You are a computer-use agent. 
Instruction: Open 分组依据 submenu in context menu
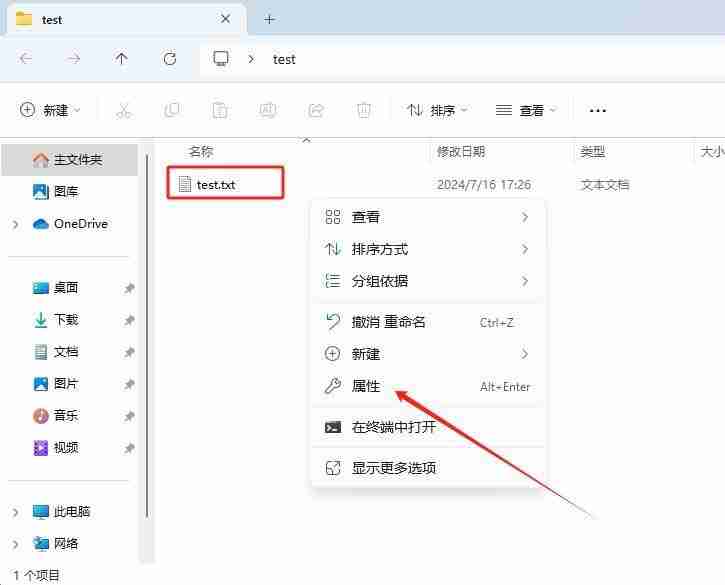[428, 281]
